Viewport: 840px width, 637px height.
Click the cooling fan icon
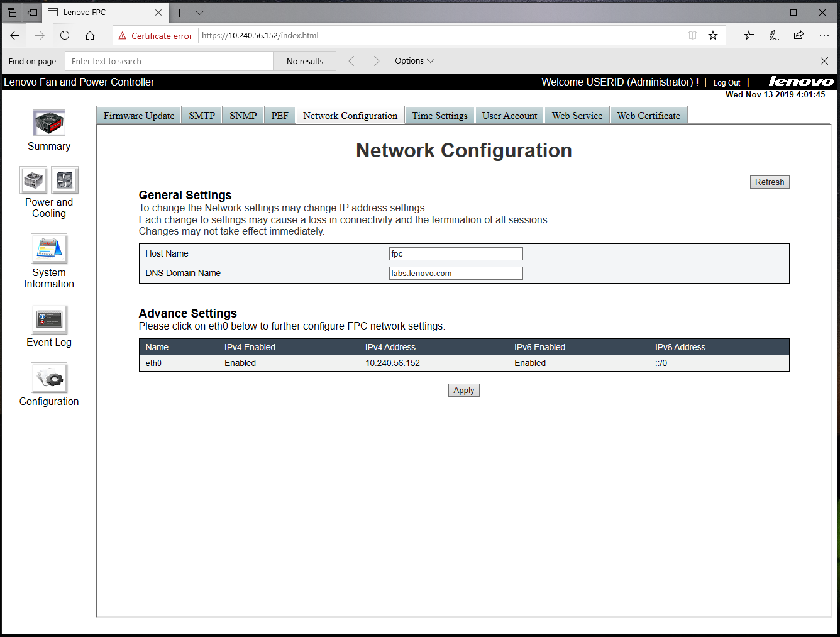click(65, 180)
